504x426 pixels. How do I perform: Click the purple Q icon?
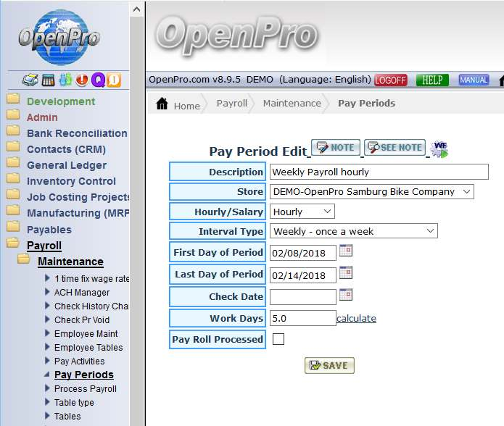click(x=97, y=80)
